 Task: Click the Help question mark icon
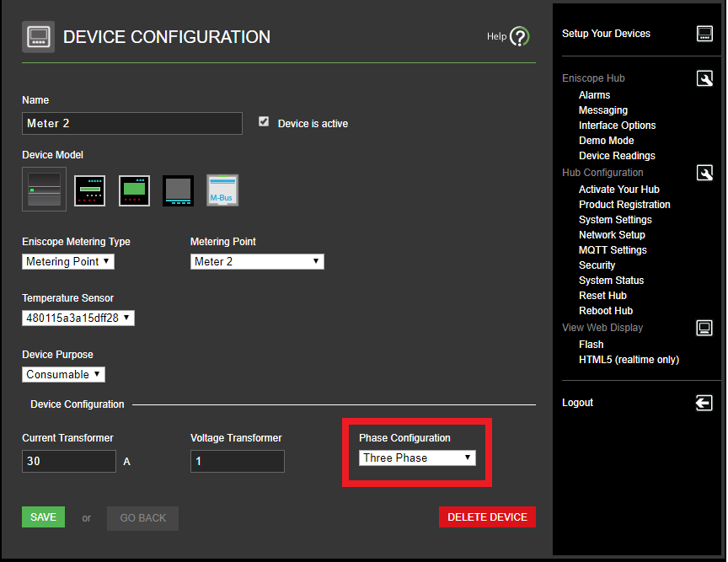pos(520,36)
